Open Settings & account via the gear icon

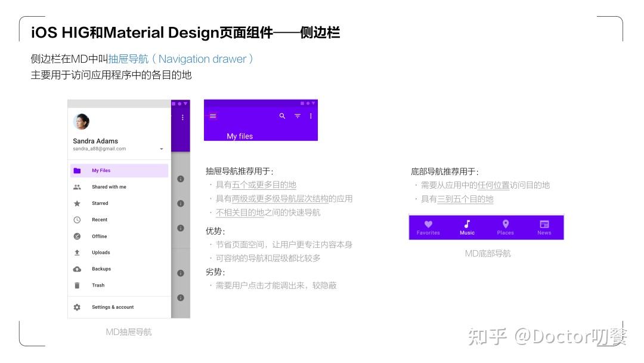pyautogui.click(x=76, y=306)
